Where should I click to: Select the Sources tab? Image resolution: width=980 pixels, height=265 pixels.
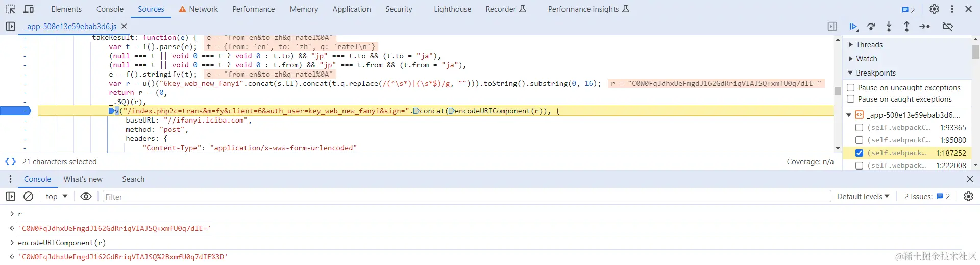pos(151,9)
